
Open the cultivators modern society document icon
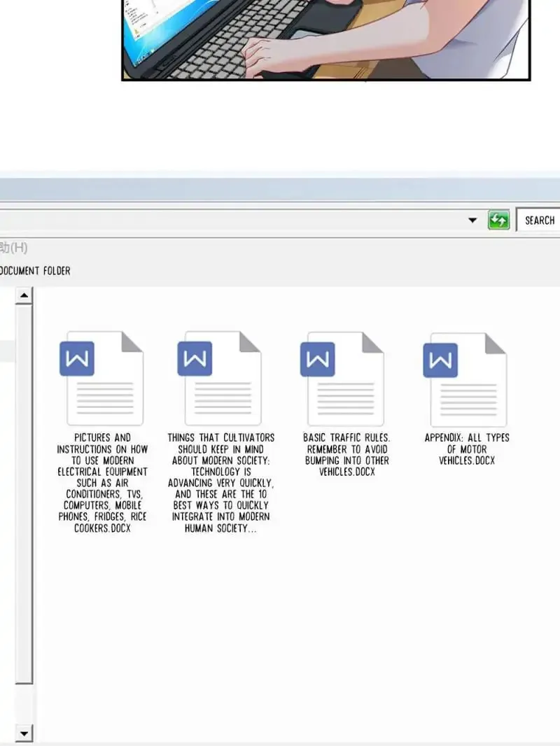[x=220, y=378]
